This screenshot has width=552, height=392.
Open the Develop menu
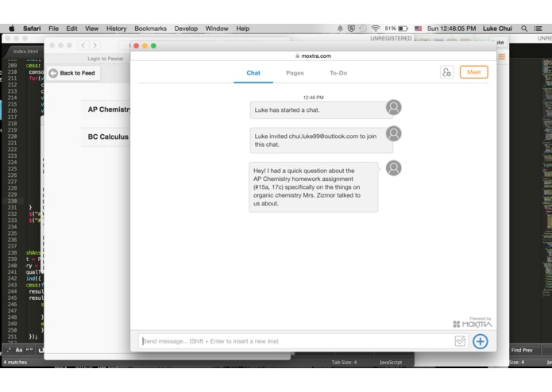click(x=186, y=29)
